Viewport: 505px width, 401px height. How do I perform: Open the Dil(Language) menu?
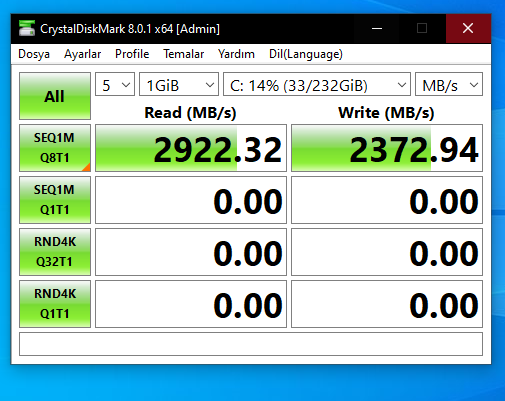tap(306, 54)
